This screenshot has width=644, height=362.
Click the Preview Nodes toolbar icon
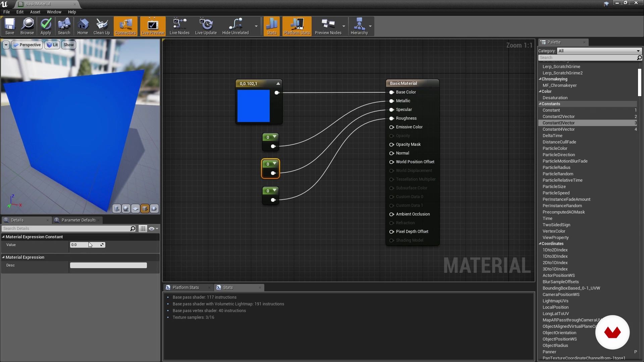pyautogui.click(x=328, y=25)
